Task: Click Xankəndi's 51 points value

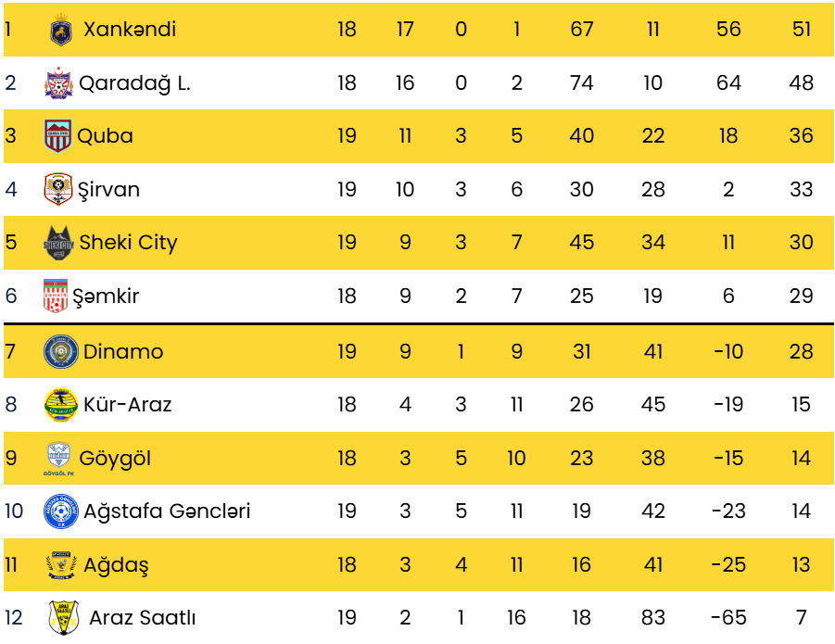Action: tap(801, 30)
